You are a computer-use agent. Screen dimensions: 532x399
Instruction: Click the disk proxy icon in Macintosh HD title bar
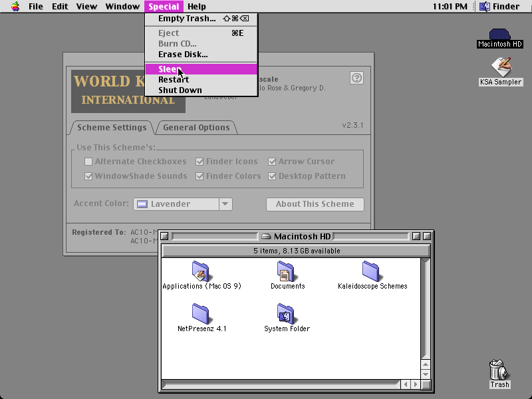(x=266, y=236)
